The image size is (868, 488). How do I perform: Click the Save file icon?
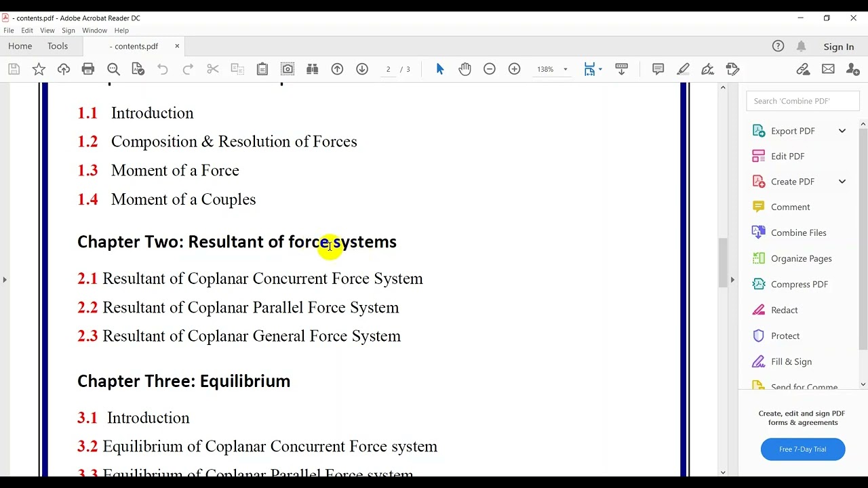(x=14, y=69)
